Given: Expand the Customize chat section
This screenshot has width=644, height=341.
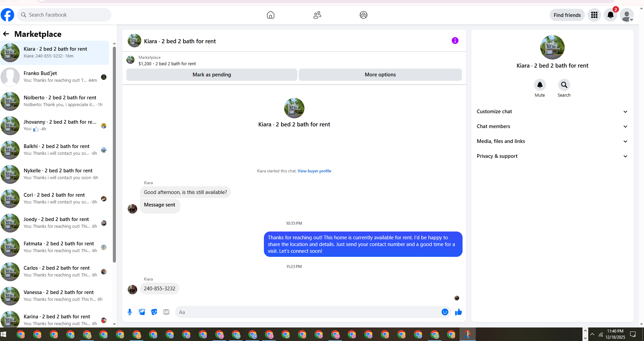Looking at the screenshot, I should [552, 112].
